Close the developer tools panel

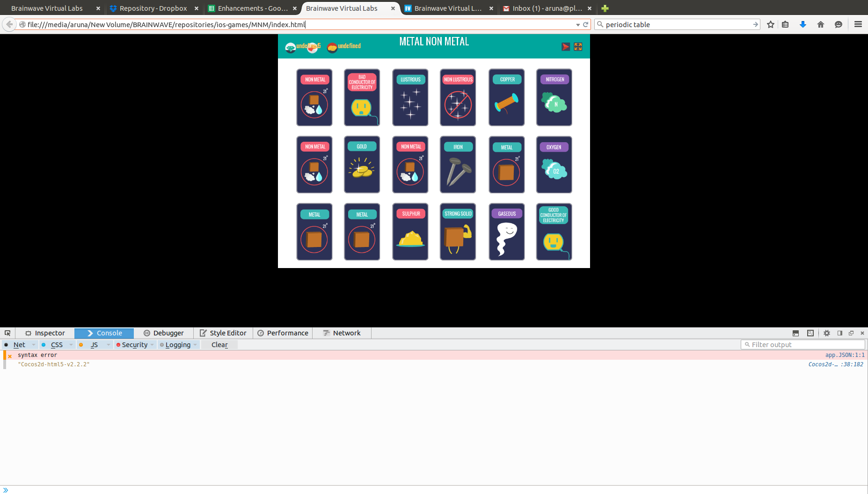tap(862, 333)
